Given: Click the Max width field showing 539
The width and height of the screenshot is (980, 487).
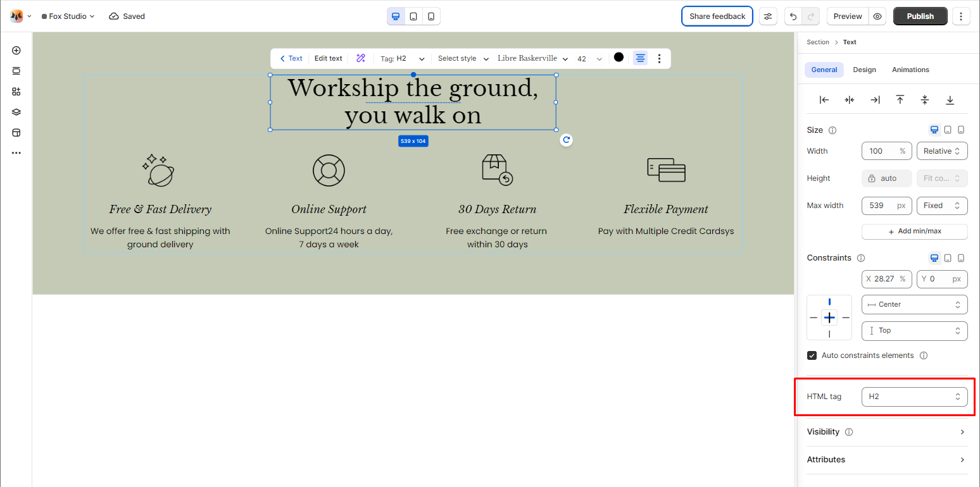Looking at the screenshot, I should coord(887,206).
